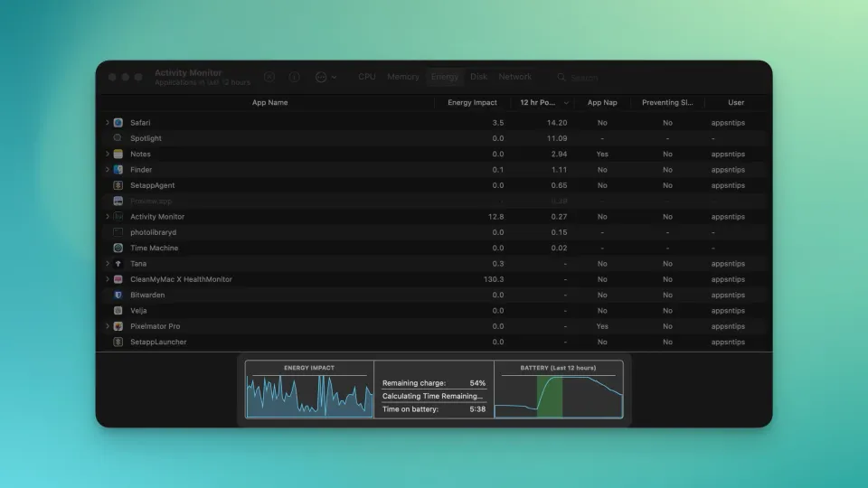Screen dimensions: 868x488
Task: Expand the Finder row disclosure chevron
Action: (108, 170)
